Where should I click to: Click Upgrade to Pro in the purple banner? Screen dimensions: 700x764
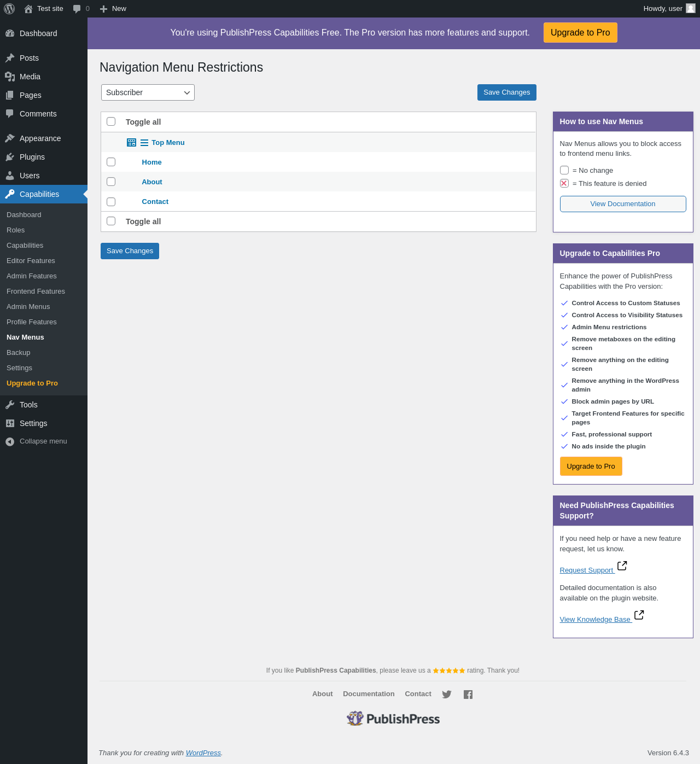580,32
